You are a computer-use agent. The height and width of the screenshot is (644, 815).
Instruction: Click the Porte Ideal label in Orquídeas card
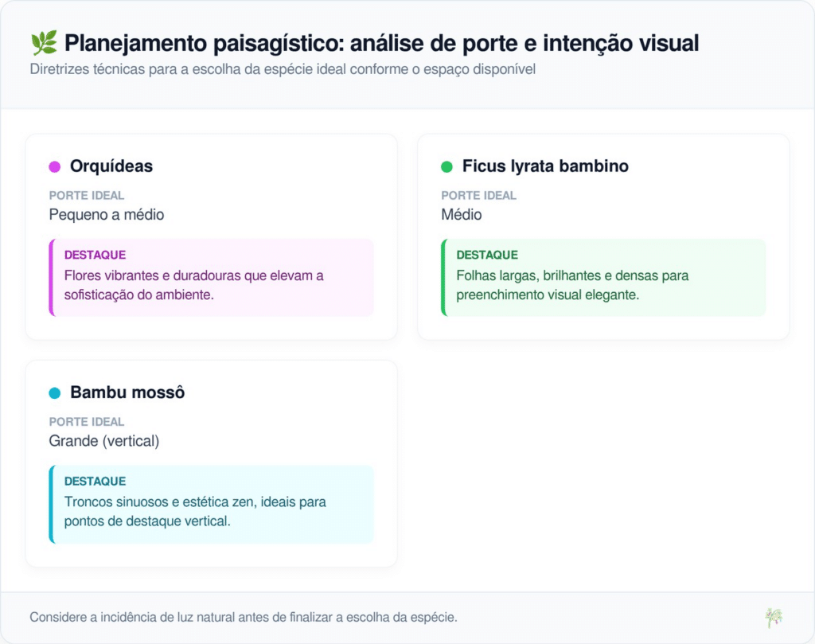click(x=87, y=196)
